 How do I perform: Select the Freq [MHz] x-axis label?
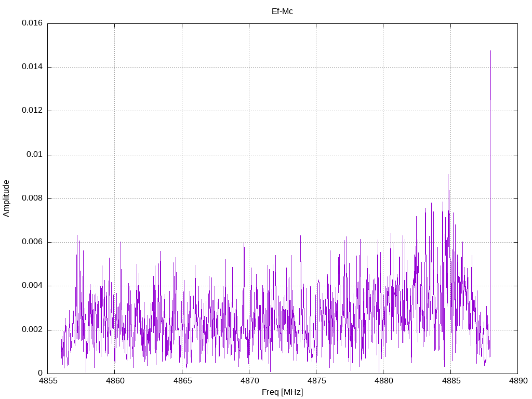tap(282, 392)
